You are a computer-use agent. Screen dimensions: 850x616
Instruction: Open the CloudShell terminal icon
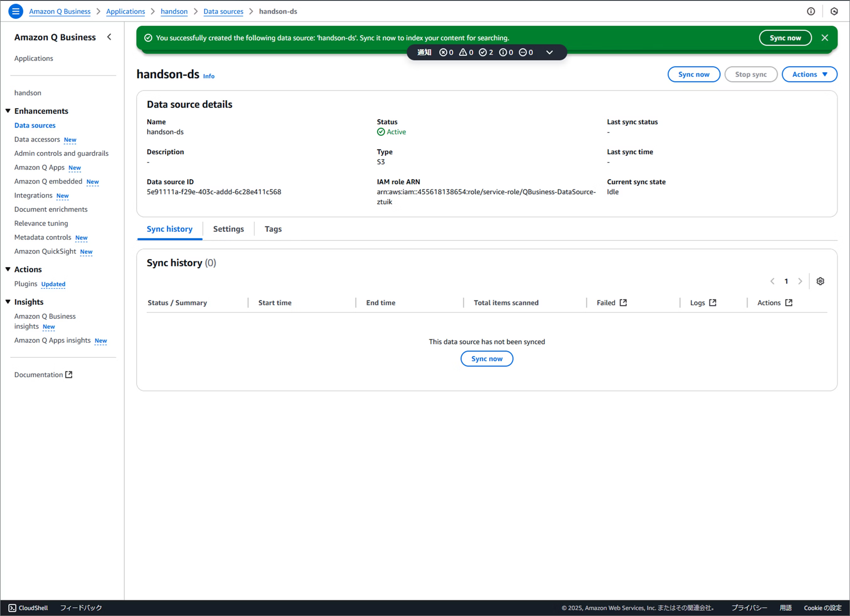point(12,608)
